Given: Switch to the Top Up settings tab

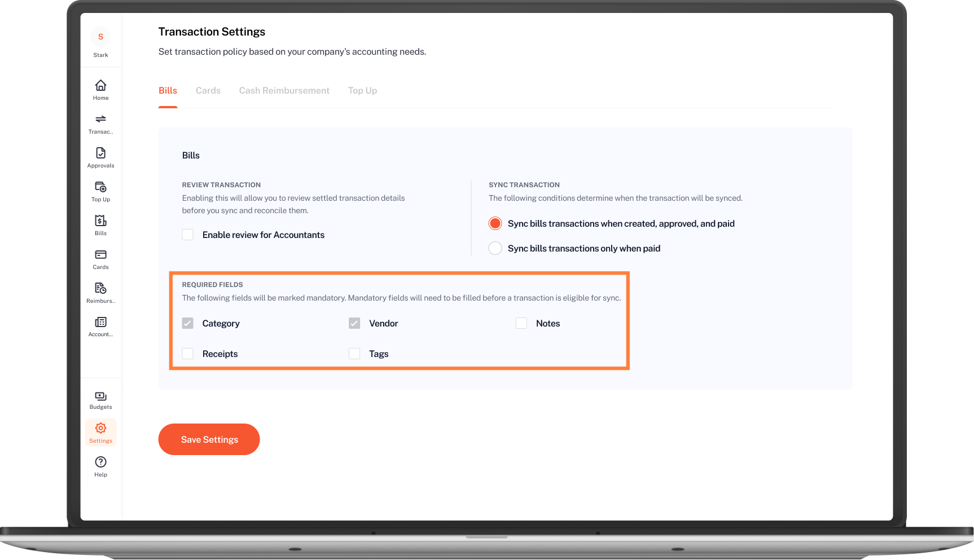Looking at the screenshot, I should point(362,91).
